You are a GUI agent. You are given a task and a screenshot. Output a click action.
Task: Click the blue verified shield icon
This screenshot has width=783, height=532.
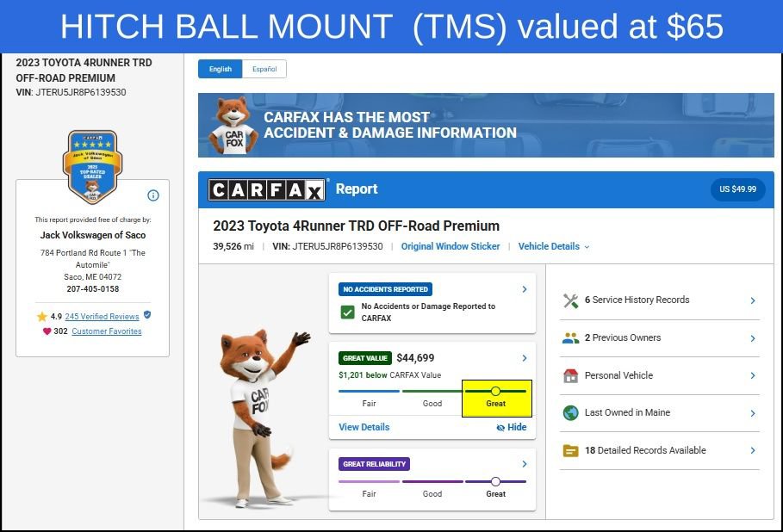(x=147, y=315)
